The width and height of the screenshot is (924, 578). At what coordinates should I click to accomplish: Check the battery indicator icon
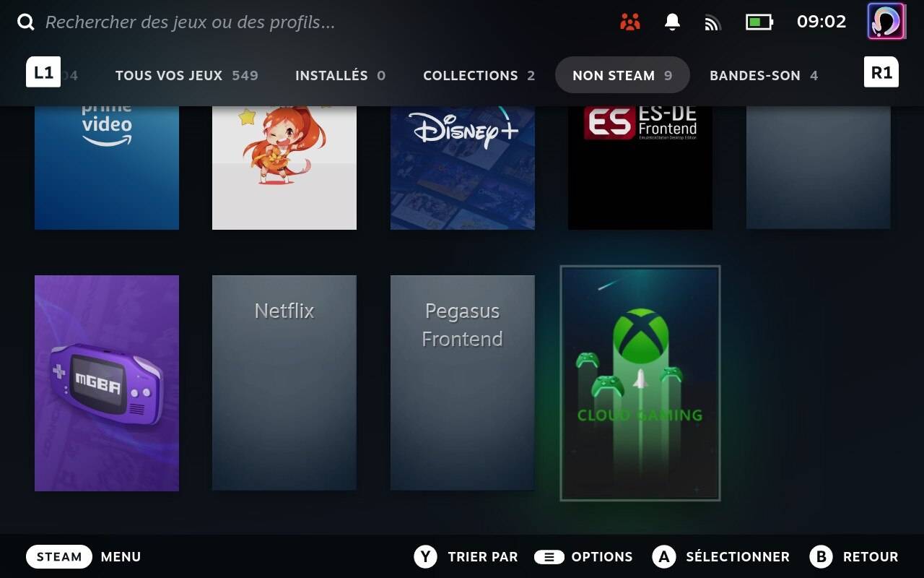click(x=759, y=22)
